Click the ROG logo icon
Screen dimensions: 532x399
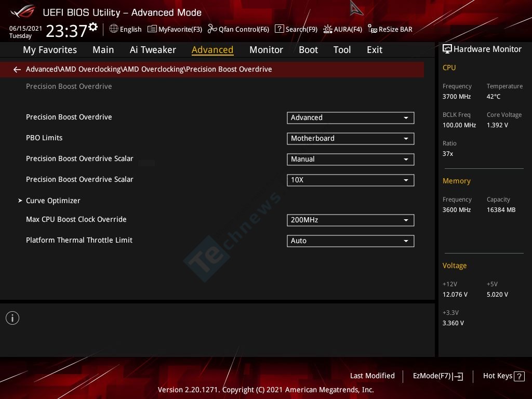click(22, 11)
